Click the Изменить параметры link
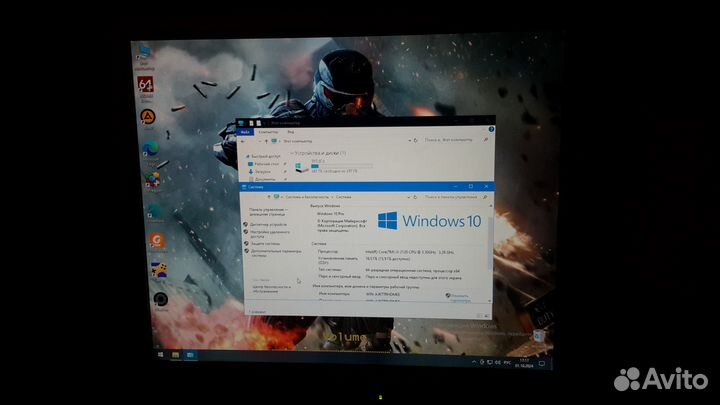The width and height of the screenshot is (720, 405). [459, 298]
